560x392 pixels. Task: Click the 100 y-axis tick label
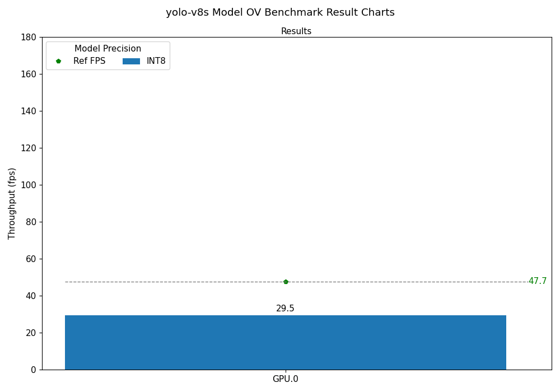[28, 185]
